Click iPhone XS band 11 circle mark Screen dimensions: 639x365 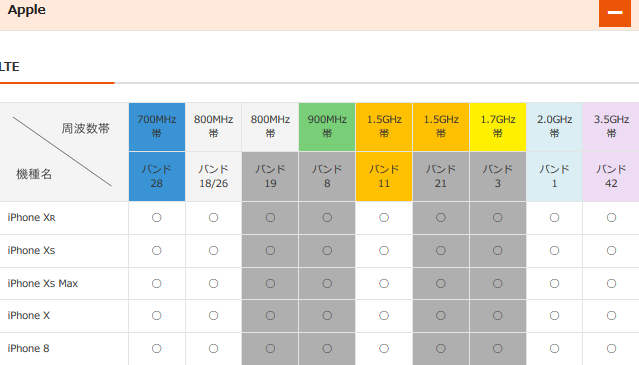(384, 251)
